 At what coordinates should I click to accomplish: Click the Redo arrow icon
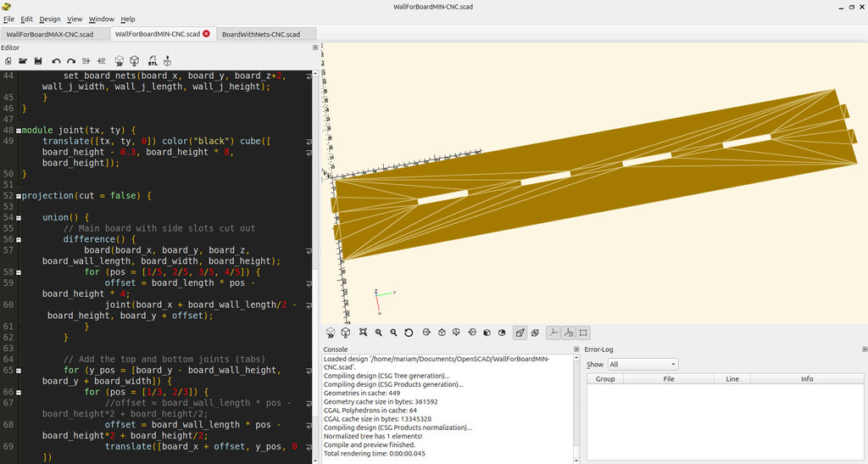[x=71, y=61]
